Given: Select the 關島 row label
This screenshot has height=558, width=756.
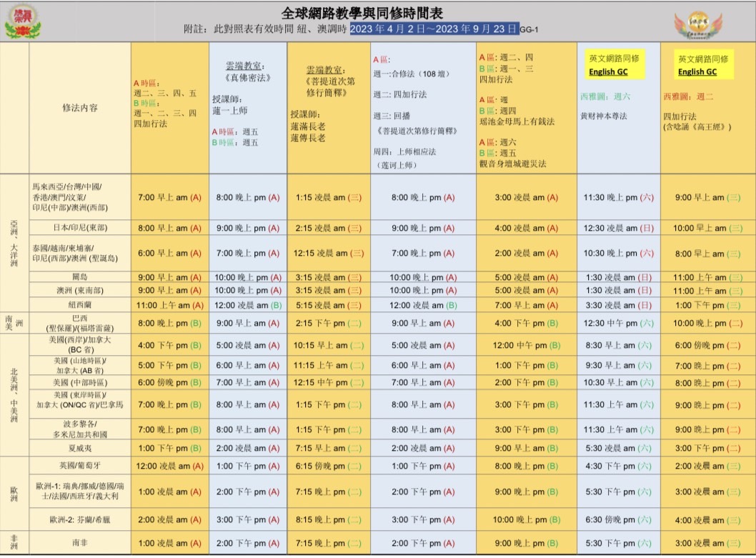Looking at the screenshot, I should point(79,278).
